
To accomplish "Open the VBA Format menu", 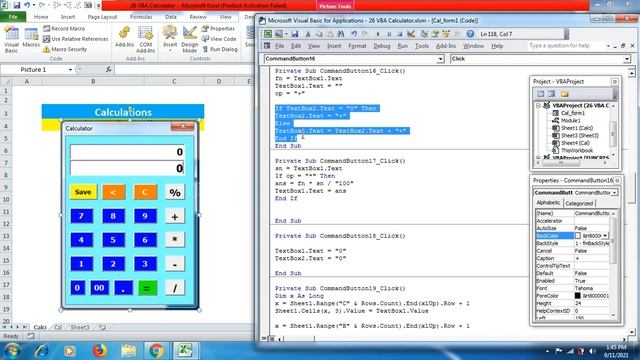I will coord(357,46).
